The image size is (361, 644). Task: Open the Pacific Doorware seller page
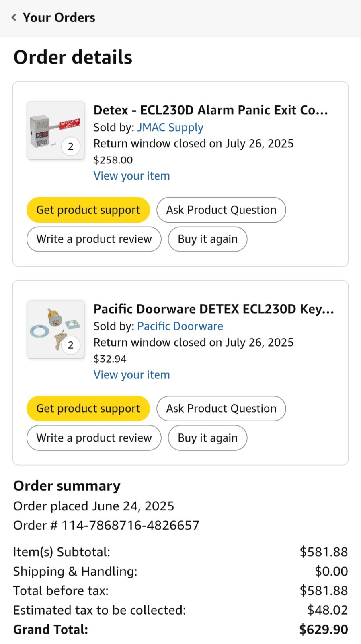pos(180,326)
